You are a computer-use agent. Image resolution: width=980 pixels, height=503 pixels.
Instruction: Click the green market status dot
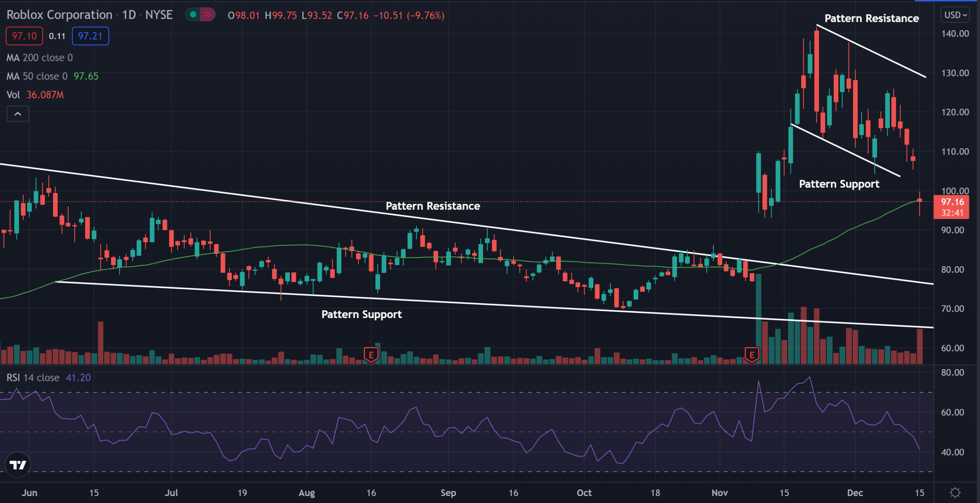coord(193,15)
